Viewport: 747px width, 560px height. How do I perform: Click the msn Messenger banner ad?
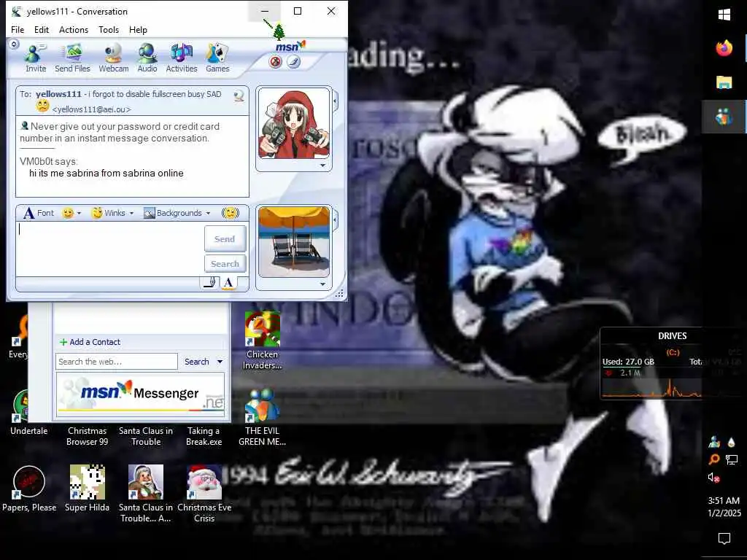coord(141,394)
